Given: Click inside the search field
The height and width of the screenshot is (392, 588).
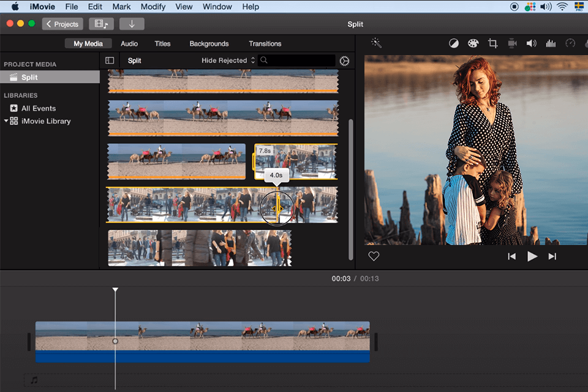Looking at the screenshot, I should (294, 61).
